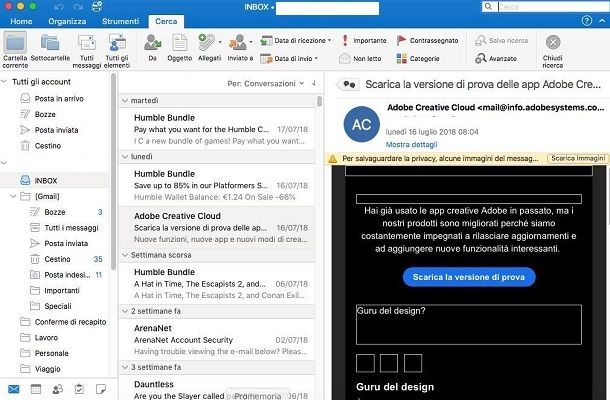Click the undo arrow in the title bar
The width and height of the screenshot is (610, 400).
click(59, 7)
